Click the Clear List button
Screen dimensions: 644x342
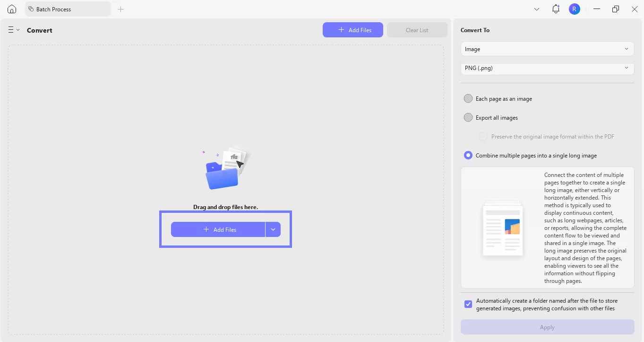click(x=417, y=30)
